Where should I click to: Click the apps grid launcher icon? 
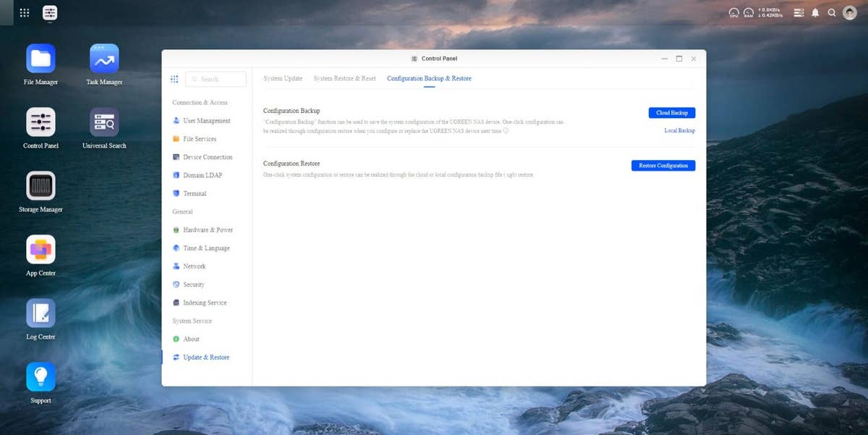25,13
